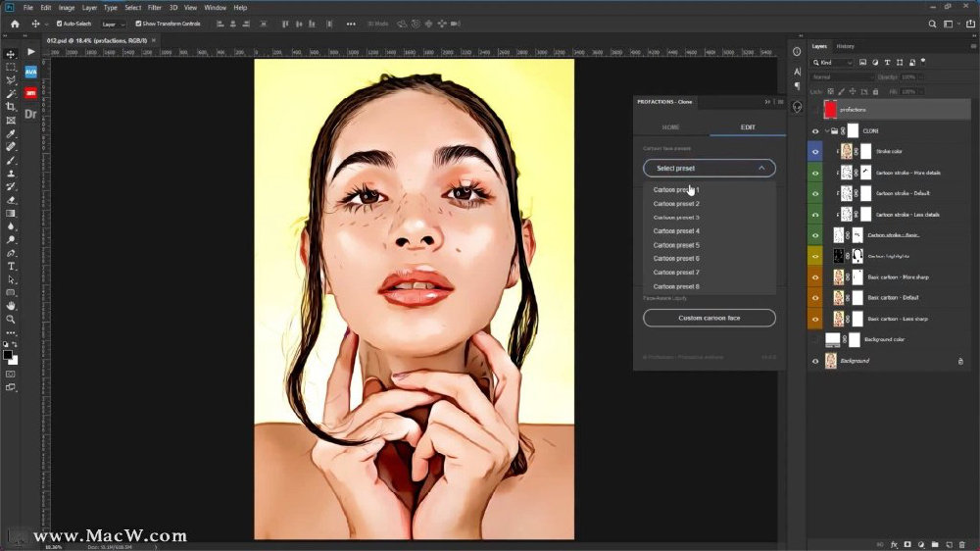Click the three-dots more options in options bar
Viewport: 980px width, 551px height.
351,24
